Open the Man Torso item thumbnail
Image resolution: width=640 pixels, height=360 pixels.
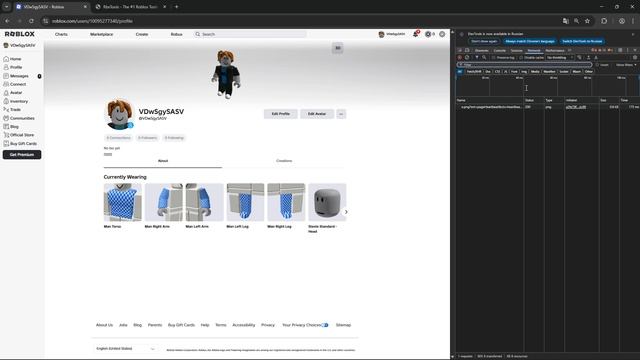click(122, 202)
